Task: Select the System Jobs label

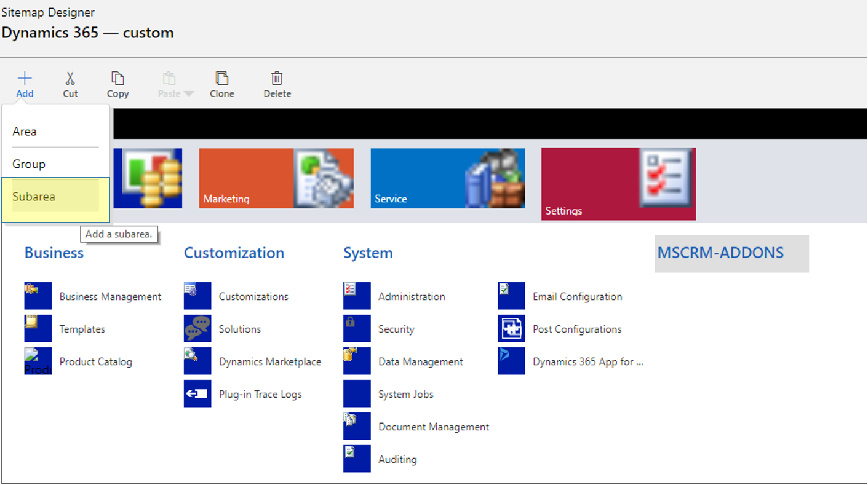Action: 406,394
